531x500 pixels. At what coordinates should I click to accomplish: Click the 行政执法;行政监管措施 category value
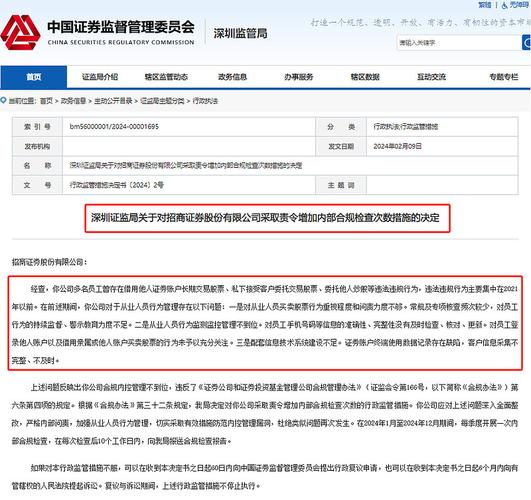[x=406, y=126]
